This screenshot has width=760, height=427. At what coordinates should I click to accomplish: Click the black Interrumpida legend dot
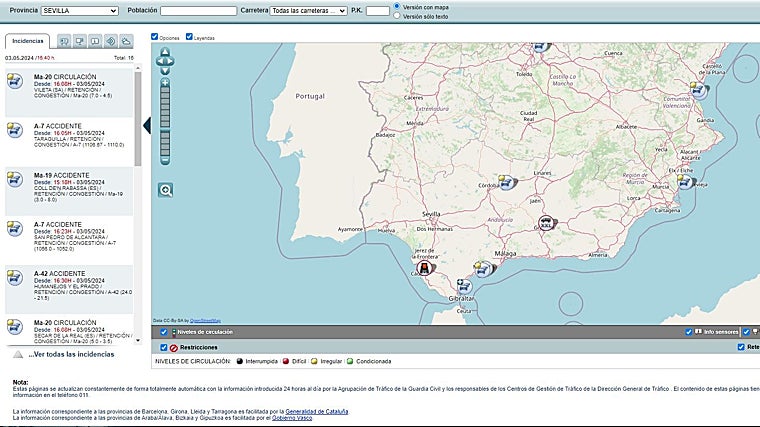pyautogui.click(x=239, y=361)
